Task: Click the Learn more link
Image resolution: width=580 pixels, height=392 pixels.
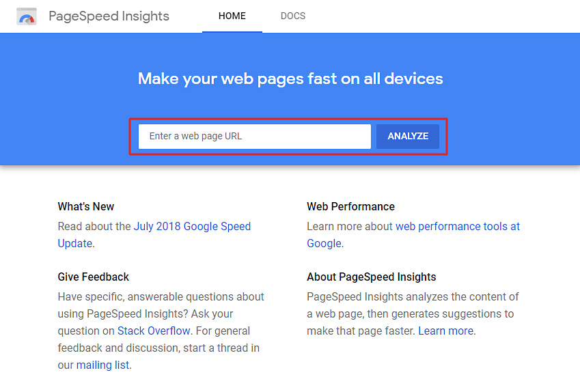Action: (445, 331)
